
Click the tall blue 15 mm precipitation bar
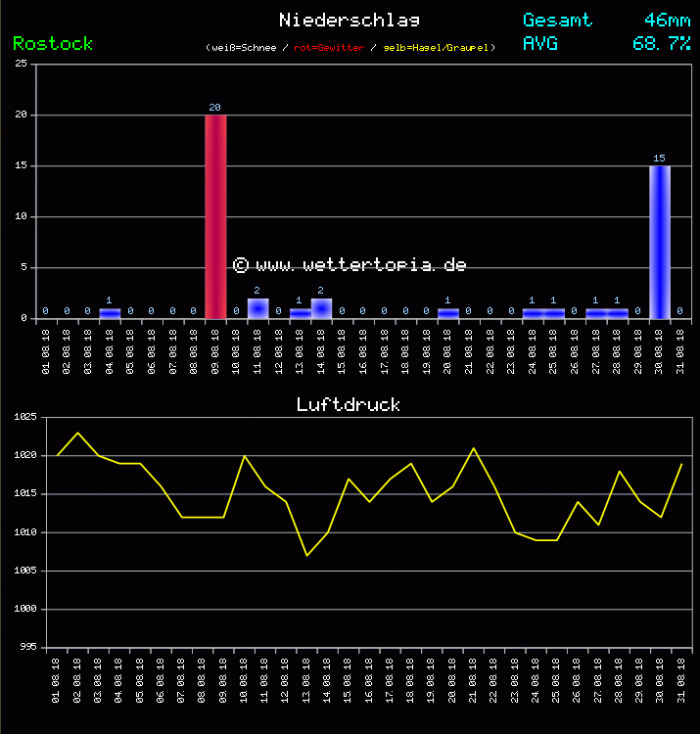(x=660, y=240)
